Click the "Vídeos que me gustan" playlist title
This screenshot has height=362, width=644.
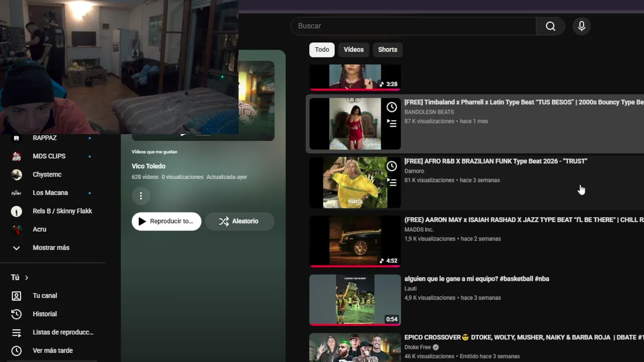(x=154, y=152)
